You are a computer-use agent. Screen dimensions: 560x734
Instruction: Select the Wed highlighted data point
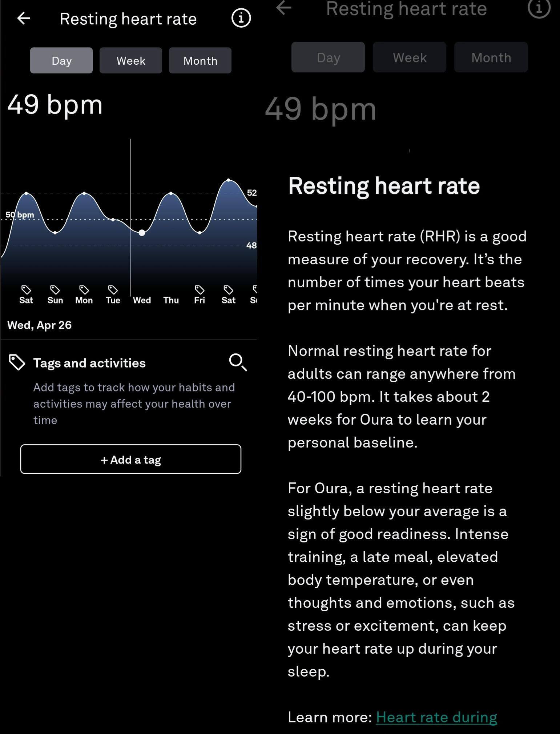point(142,233)
